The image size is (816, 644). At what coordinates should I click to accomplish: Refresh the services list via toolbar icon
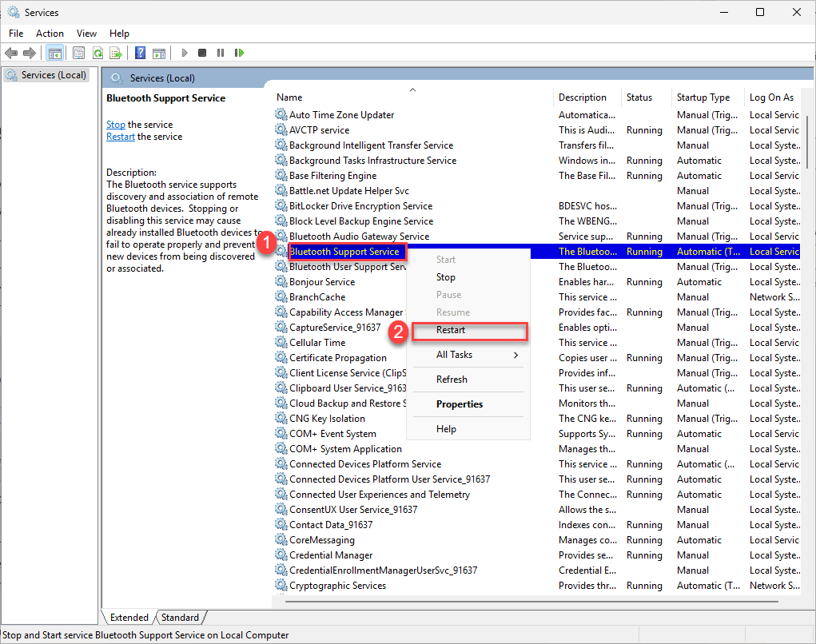tap(98, 53)
